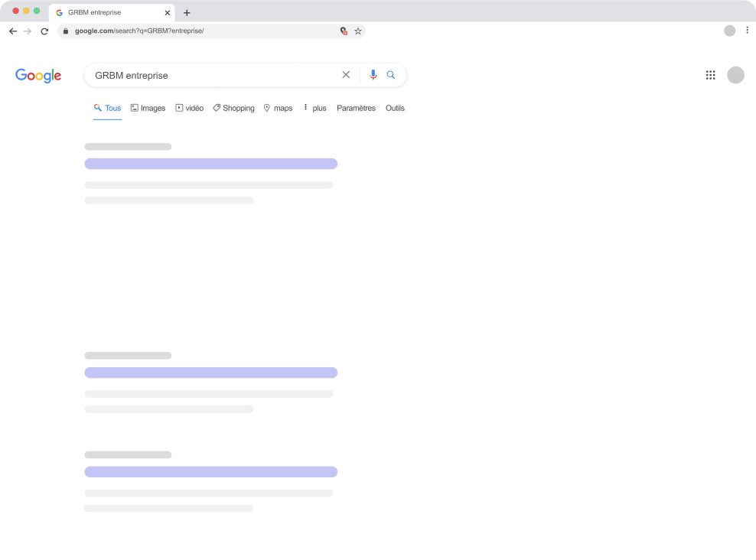Open Paramètres
Screen dimensions: 756x560
pos(356,108)
